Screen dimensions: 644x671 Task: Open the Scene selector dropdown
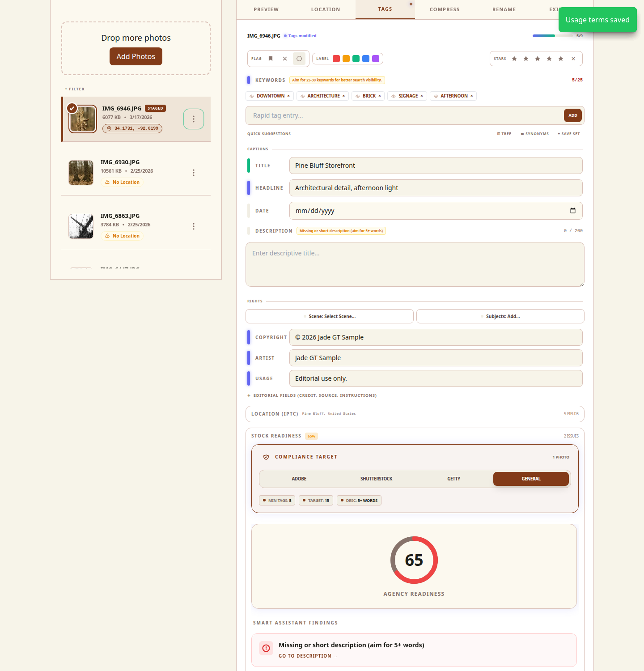coord(330,316)
